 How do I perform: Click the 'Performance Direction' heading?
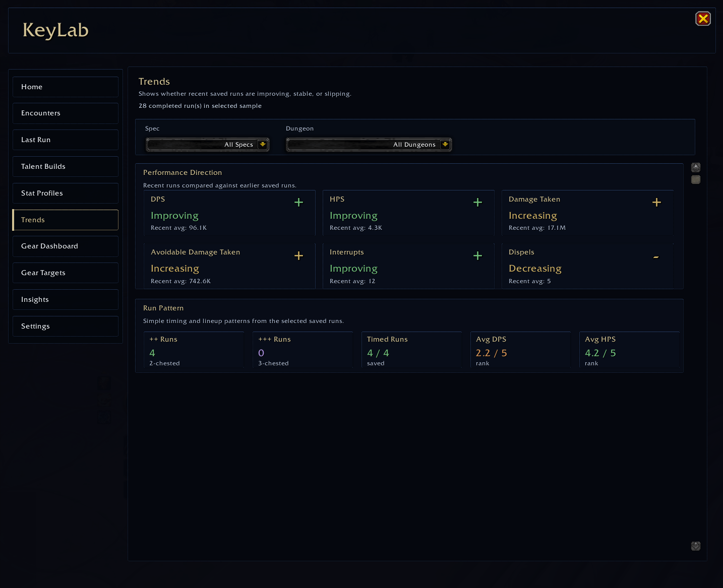(183, 173)
